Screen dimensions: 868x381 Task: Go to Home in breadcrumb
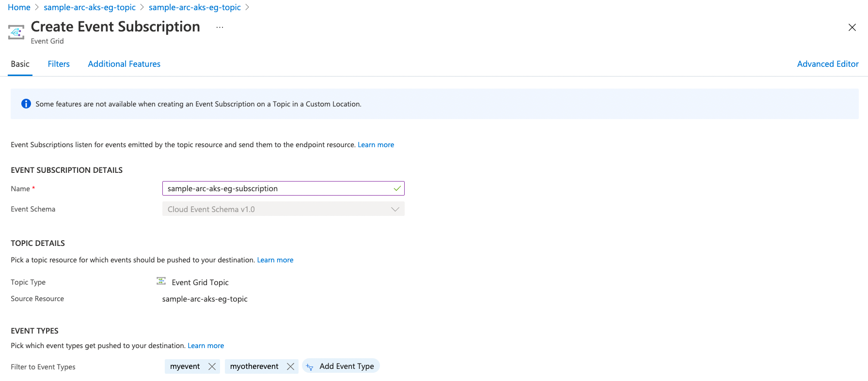click(x=19, y=7)
